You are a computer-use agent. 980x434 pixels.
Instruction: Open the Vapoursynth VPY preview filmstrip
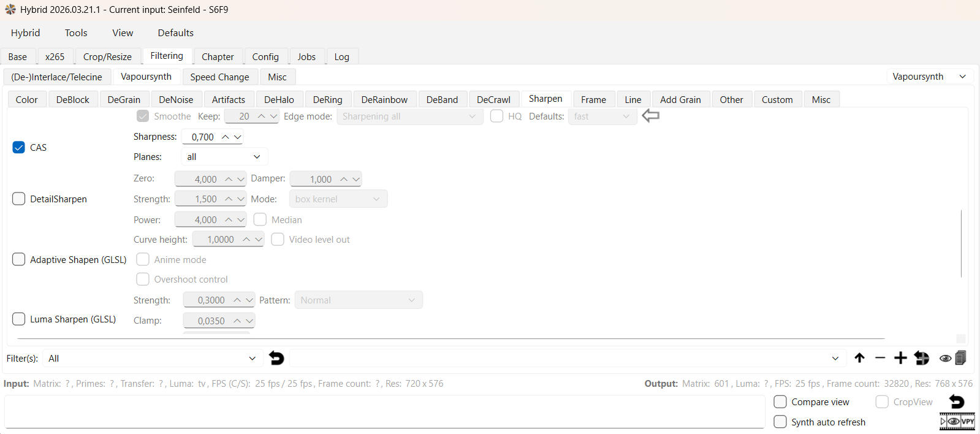[957, 421]
